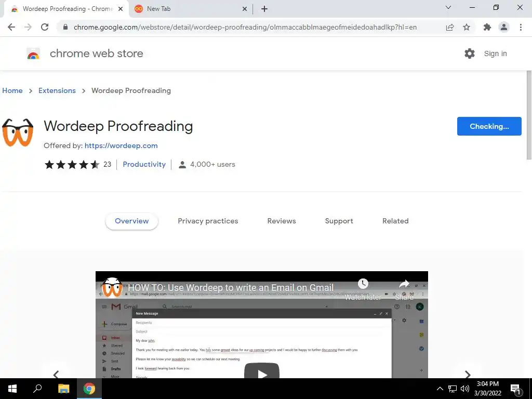Reload the current page
The image size is (532, 399).
click(x=45, y=27)
